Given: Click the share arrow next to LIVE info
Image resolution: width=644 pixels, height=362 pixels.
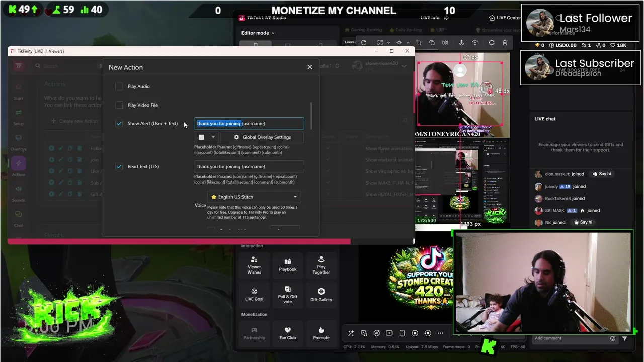Looking at the screenshot, I should [447, 18].
